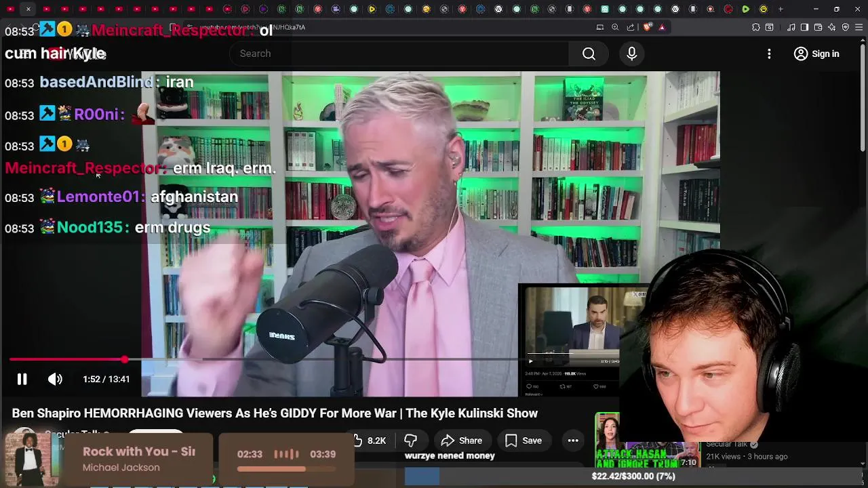The width and height of the screenshot is (868, 488).
Task: Click the 'afghanistan' chat message
Action: [x=194, y=197]
